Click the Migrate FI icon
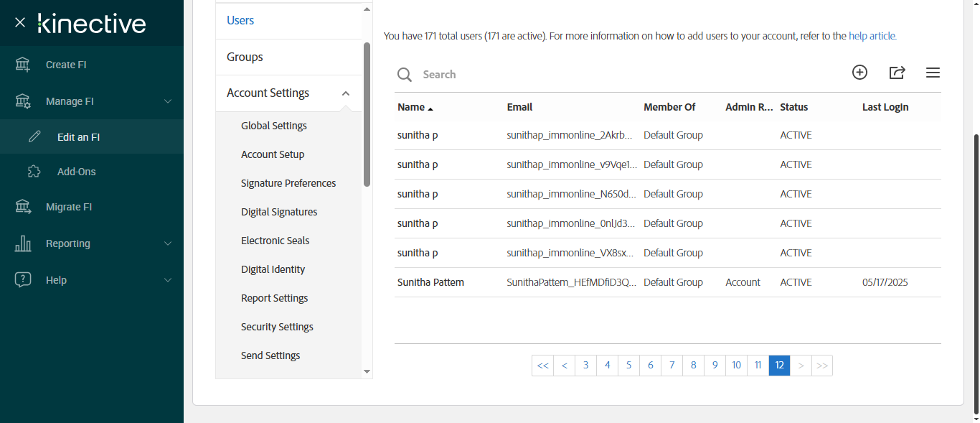The width and height of the screenshot is (980, 423). click(x=23, y=207)
